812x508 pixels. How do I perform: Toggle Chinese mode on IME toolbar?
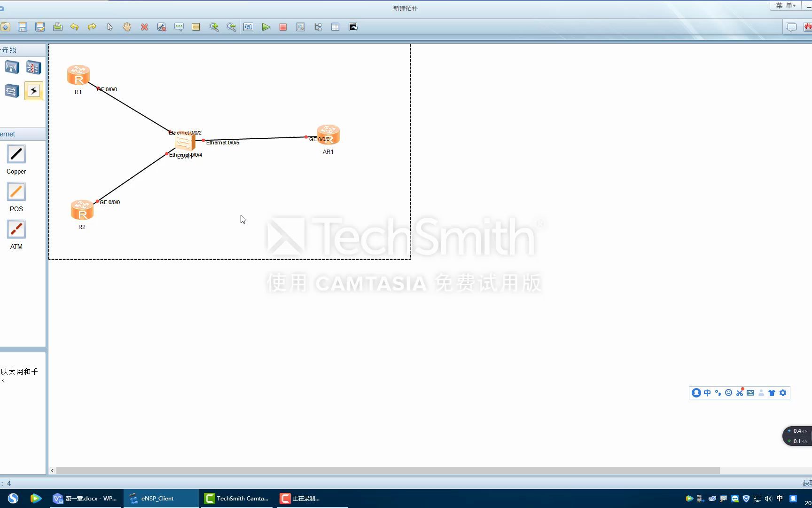pyautogui.click(x=707, y=393)
